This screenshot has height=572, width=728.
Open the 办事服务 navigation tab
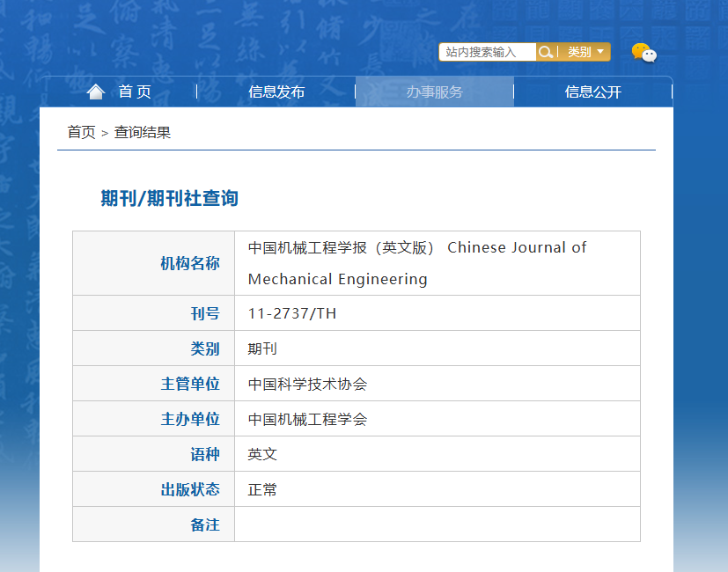coord(435,92)
